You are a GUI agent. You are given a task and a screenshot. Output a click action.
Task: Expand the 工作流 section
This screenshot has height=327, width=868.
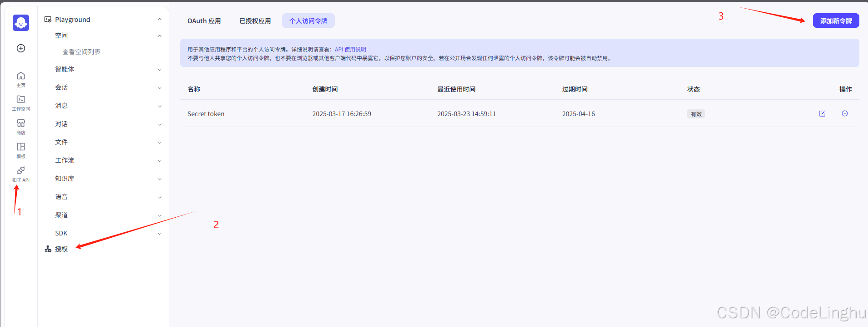tap(160, 161)
